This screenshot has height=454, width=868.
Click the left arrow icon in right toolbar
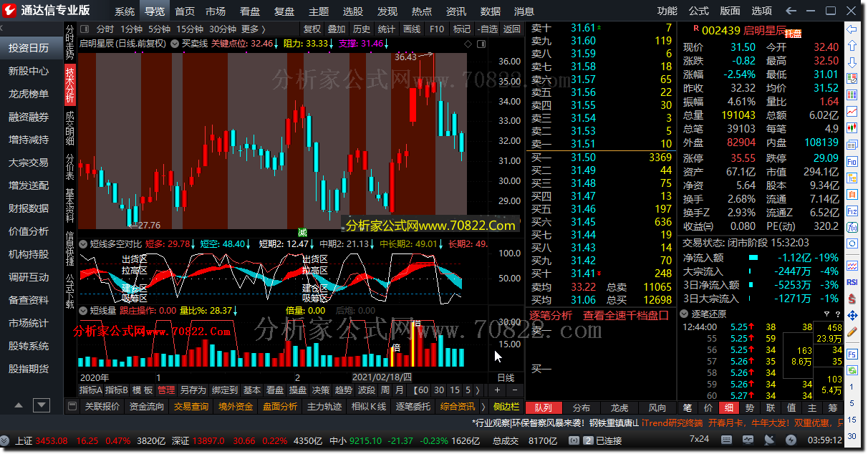(x=852, y=29)
